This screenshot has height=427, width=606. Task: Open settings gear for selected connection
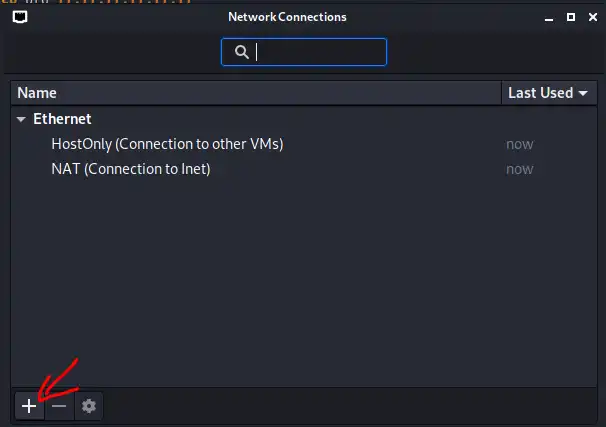coord(89,406)
